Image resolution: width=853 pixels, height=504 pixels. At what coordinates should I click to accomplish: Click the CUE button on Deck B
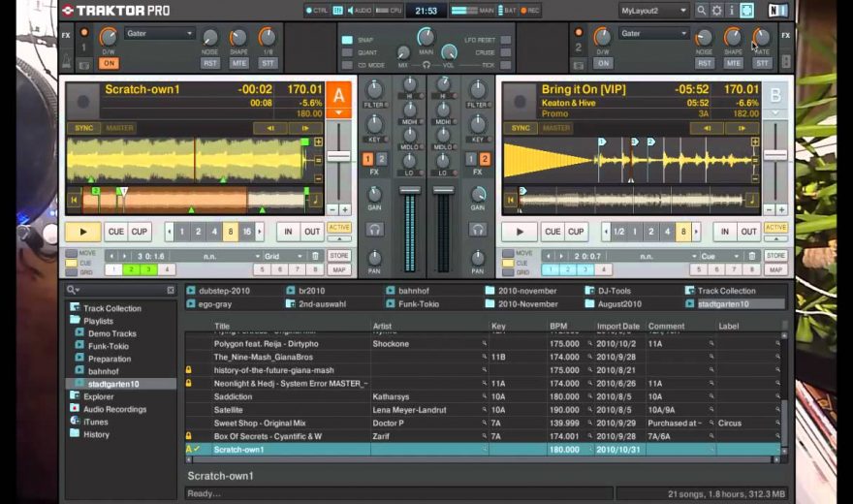click(x=553, y=232)
